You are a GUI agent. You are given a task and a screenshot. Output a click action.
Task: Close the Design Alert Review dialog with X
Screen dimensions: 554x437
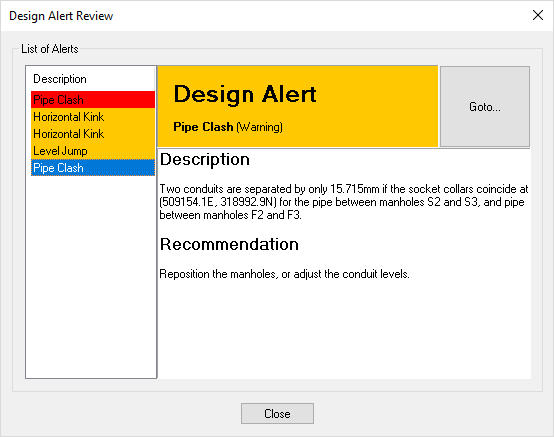(x=538, y=15)
